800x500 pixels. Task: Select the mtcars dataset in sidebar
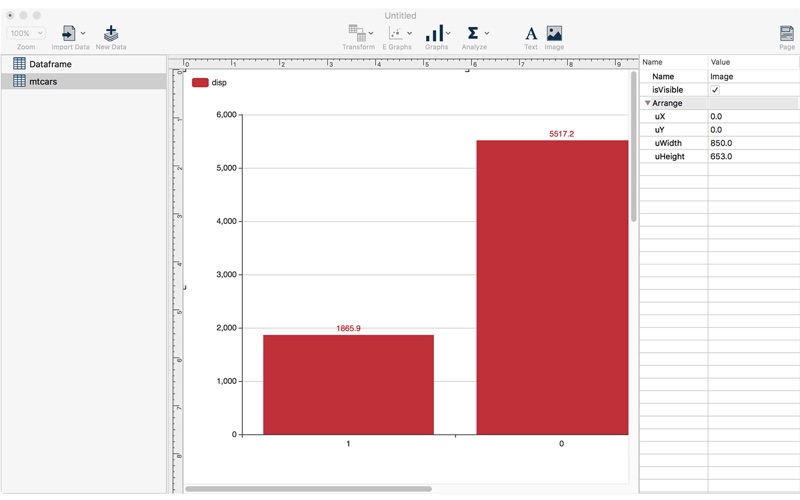(84, 81)
